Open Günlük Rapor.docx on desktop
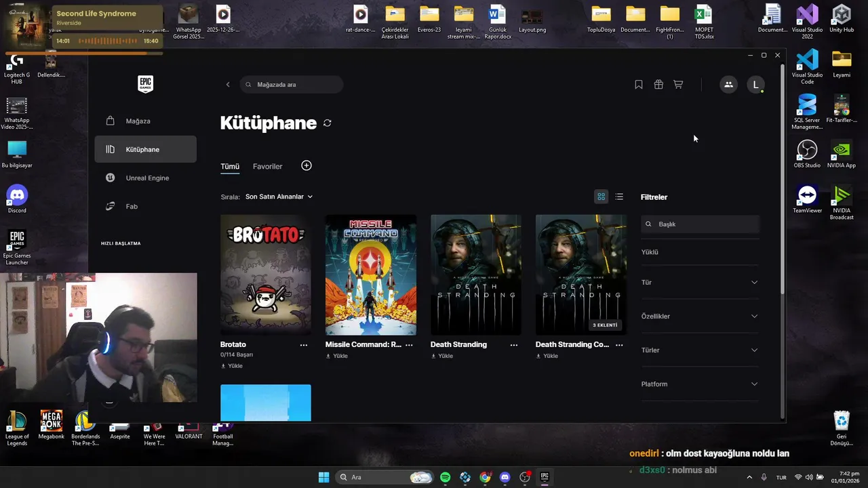 click(498, 22)
